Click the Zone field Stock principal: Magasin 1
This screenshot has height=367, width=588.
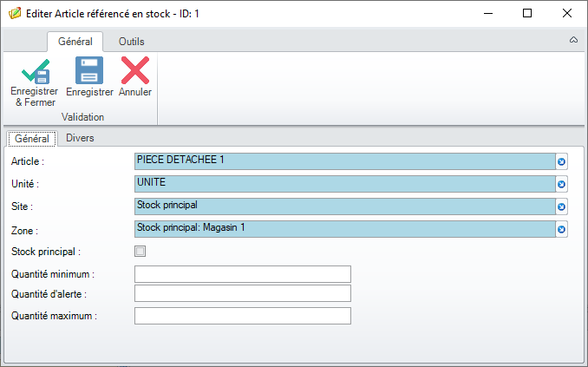345,229
